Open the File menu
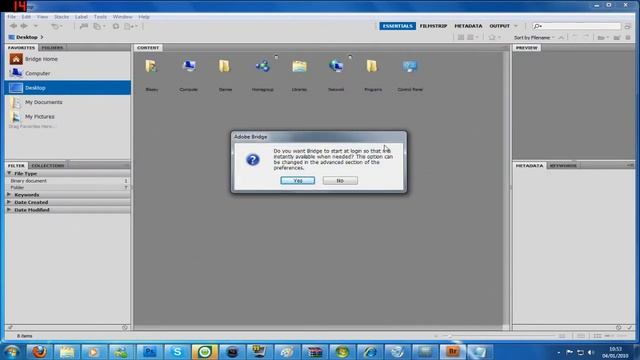The width and height of the screenshot is (640, 360). 11,17
